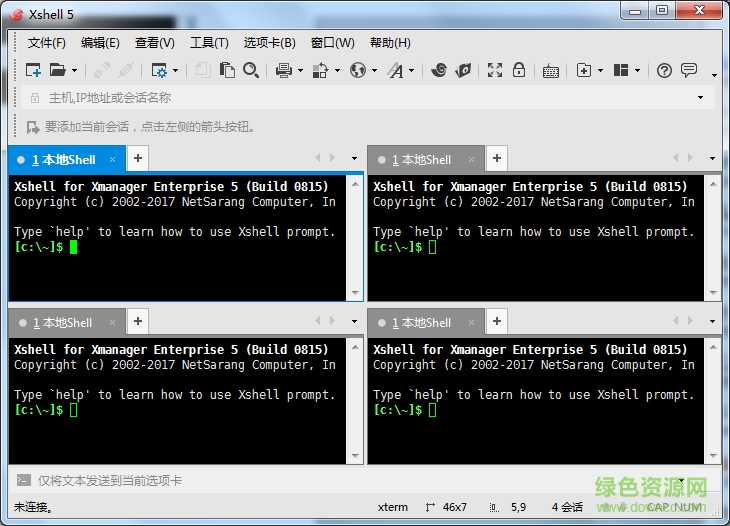
Task: Click the add current session arrow icon
Action: [33, 127]
